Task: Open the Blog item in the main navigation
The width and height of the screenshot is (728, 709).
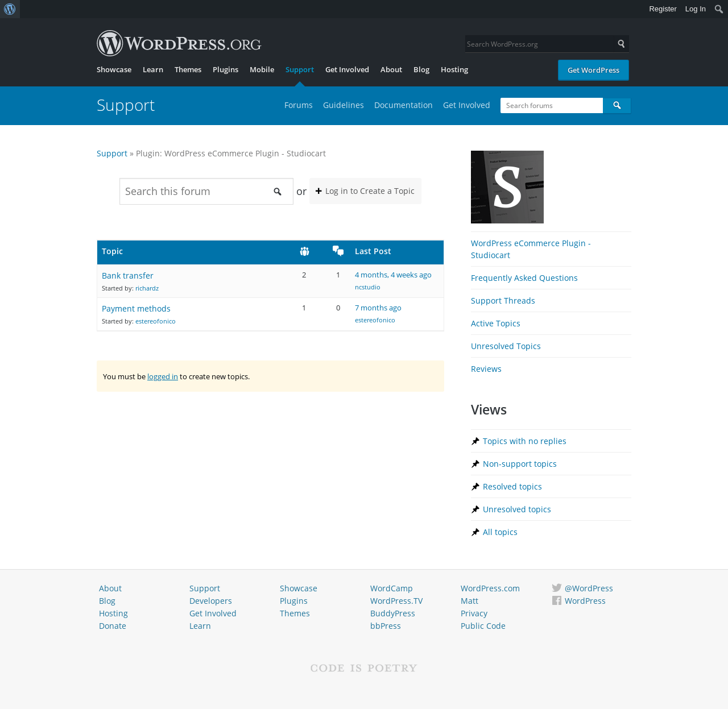Action: pos(421,70)
